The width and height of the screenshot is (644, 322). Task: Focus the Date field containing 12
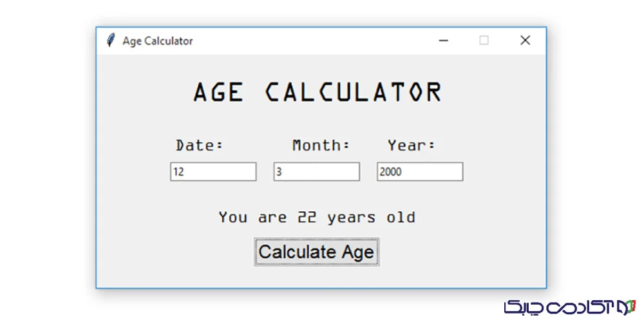click(213, 172)
